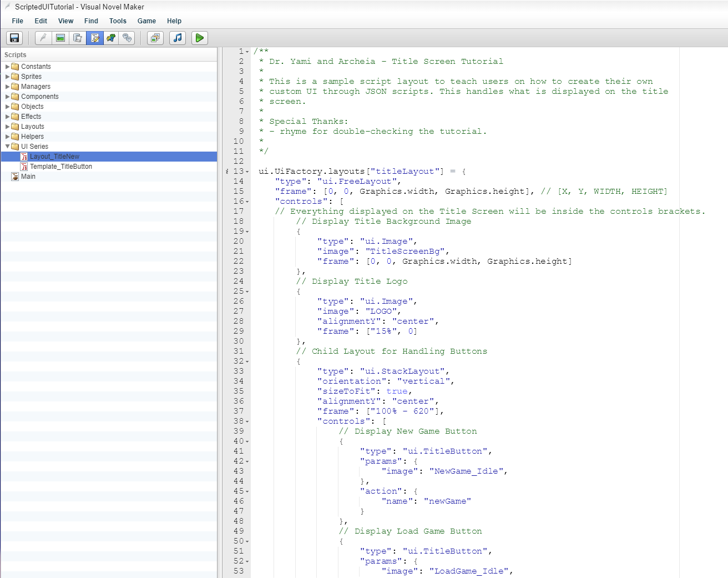Click the Components folder icon
The height and width of the screenshot is (578, 728).
(15, 97)
